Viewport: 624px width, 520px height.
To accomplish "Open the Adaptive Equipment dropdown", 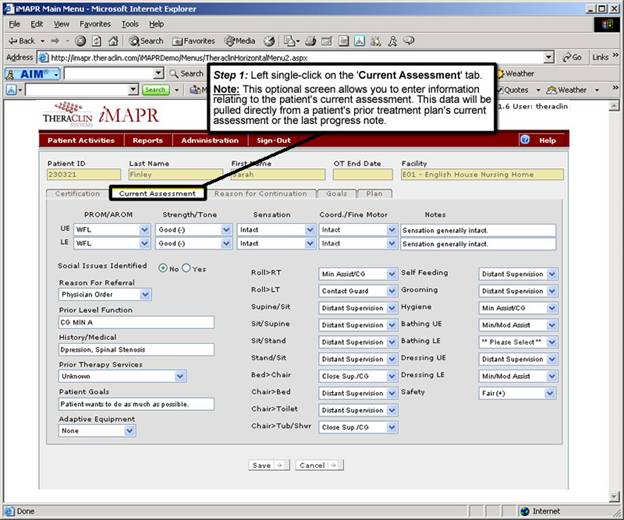I will (x=130, y=431).
